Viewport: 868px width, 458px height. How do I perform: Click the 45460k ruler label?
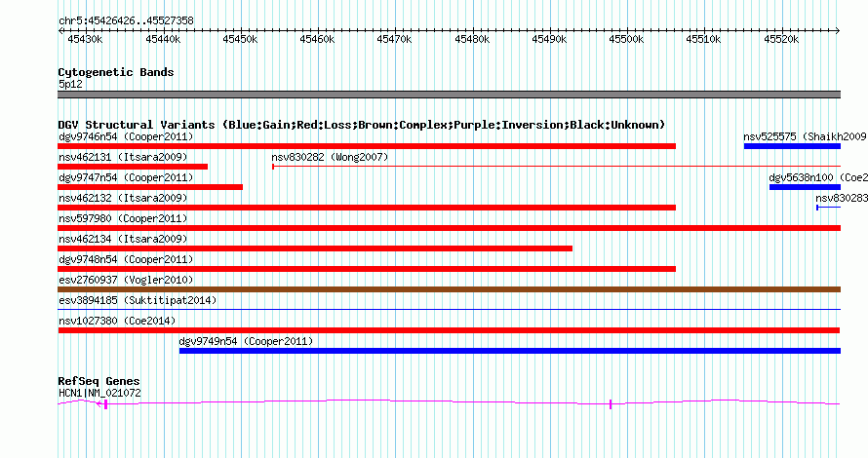tap(317, 39)
